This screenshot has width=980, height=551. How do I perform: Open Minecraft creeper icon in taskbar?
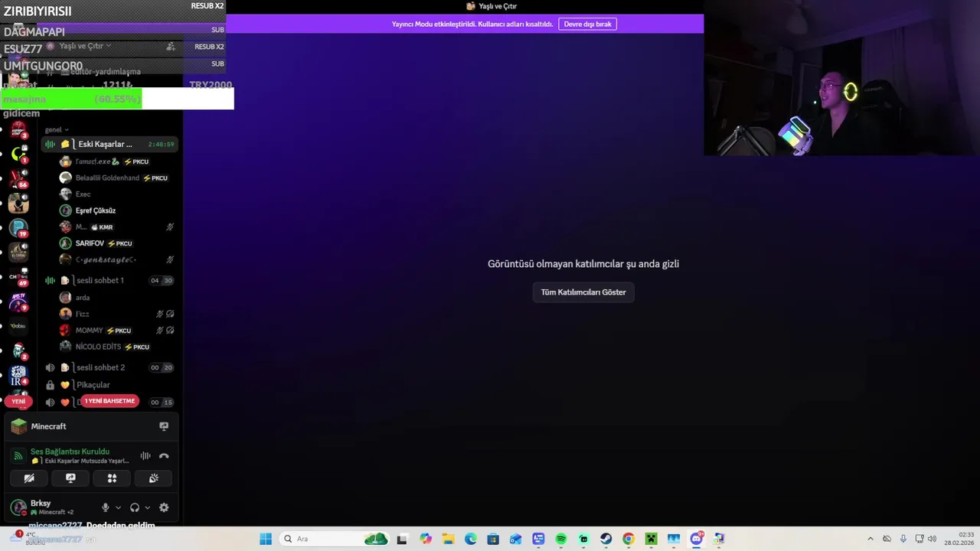click(651, 539)
